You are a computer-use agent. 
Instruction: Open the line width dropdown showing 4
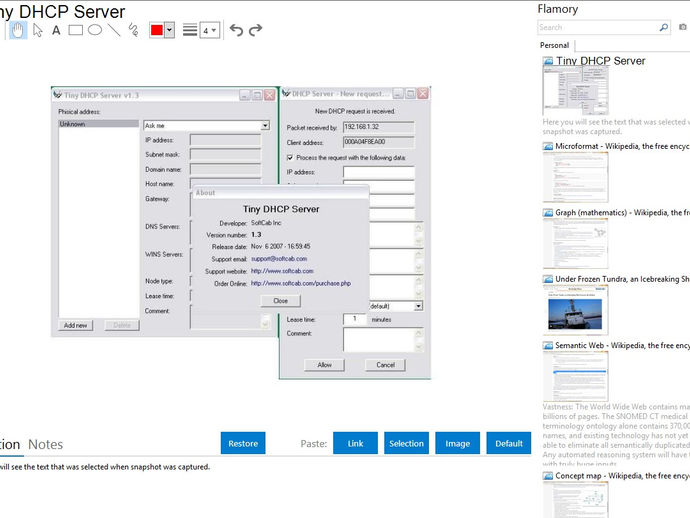click(x=210, y=30)
